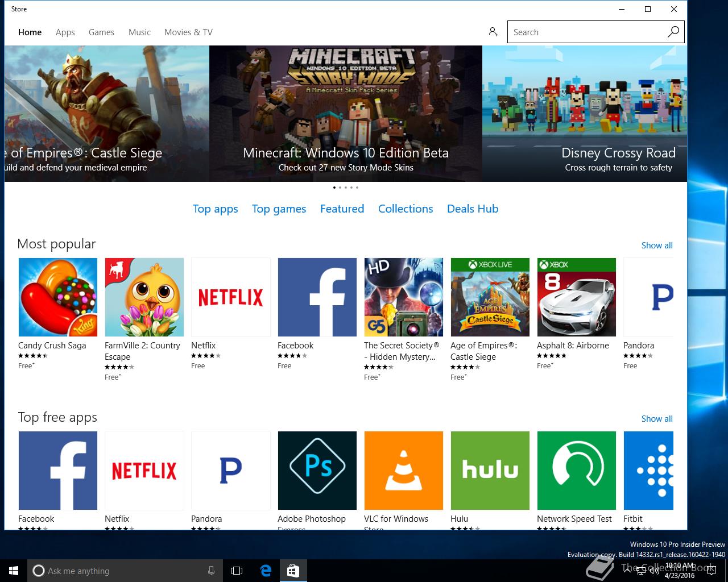Open the Candy Crush Saga app tile
Viewport: 728px width, 582px height.
click(58, 297)
